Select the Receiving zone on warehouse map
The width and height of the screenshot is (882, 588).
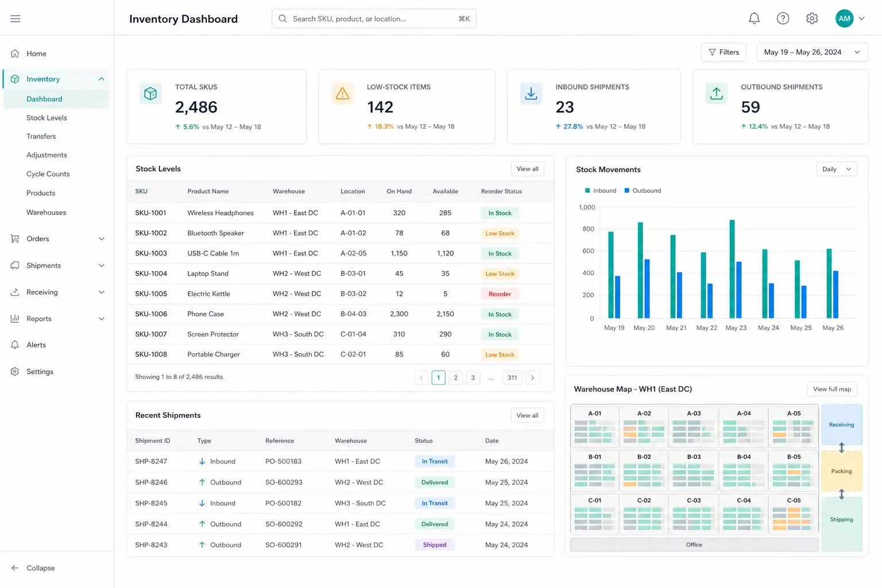(841, 425)
